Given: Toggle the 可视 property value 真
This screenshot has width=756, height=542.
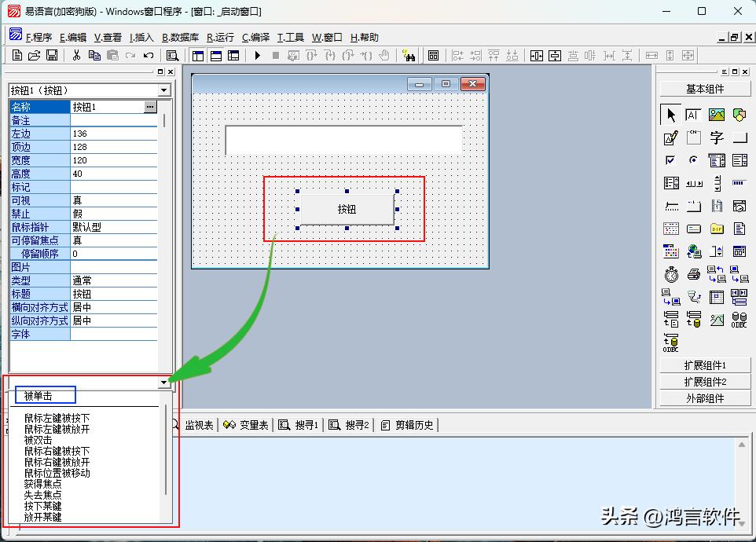Looking at the screenshot, I should (x=114, y=200).
